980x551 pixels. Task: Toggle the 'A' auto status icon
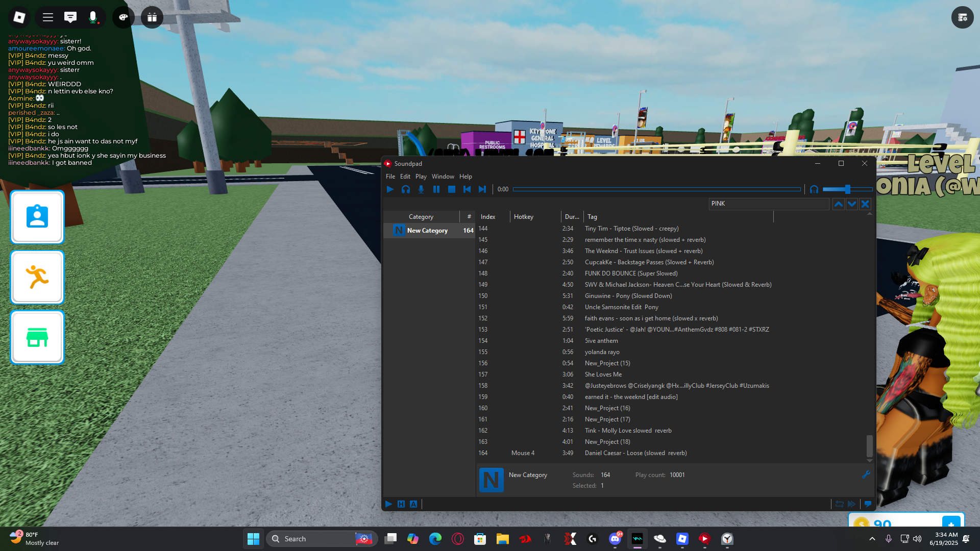tap(413, 504)
